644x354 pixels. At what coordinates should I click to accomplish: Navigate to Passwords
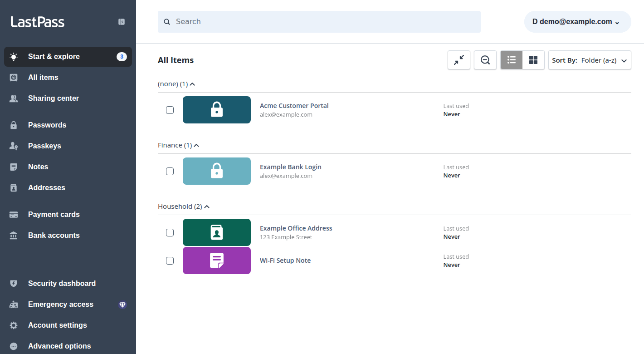(68, 125)
